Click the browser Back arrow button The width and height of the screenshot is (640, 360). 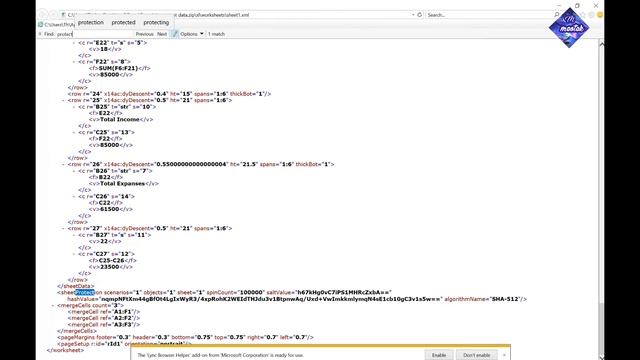click(x=42, y=15)
